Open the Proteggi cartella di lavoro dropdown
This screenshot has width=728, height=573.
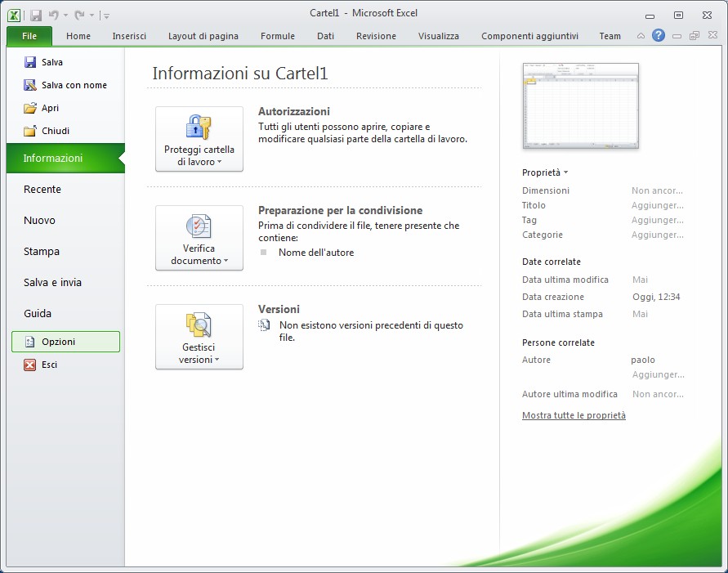(199, 139)
